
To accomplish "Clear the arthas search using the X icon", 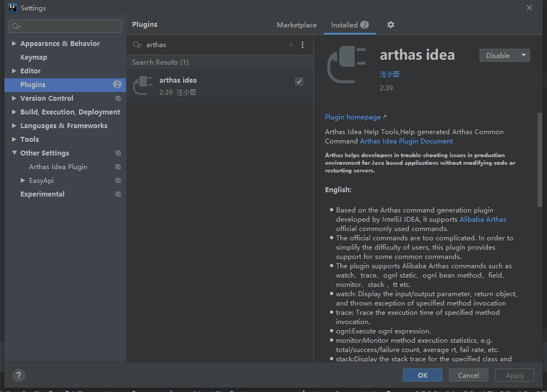I will point(290,44).
